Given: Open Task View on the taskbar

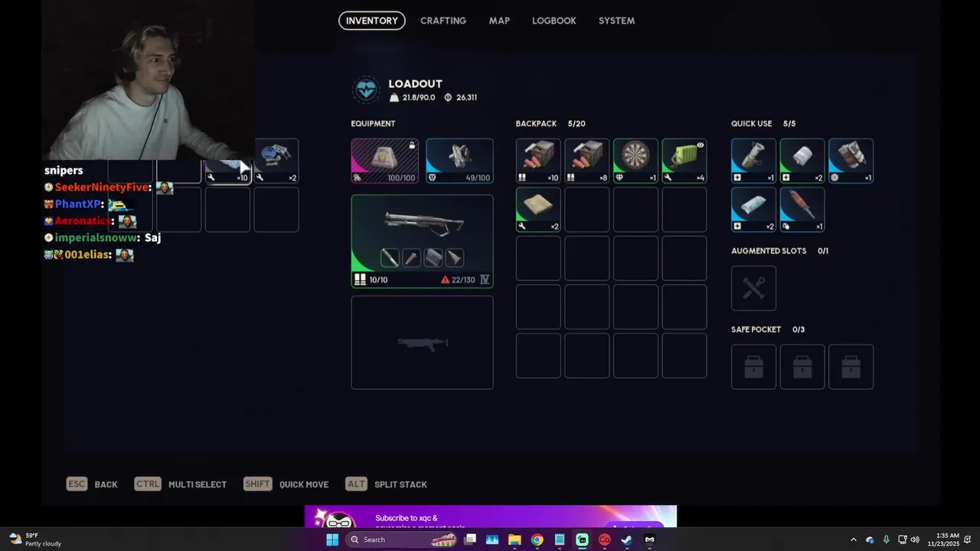Looking at the screenshot, I should [x=470, y=540].
